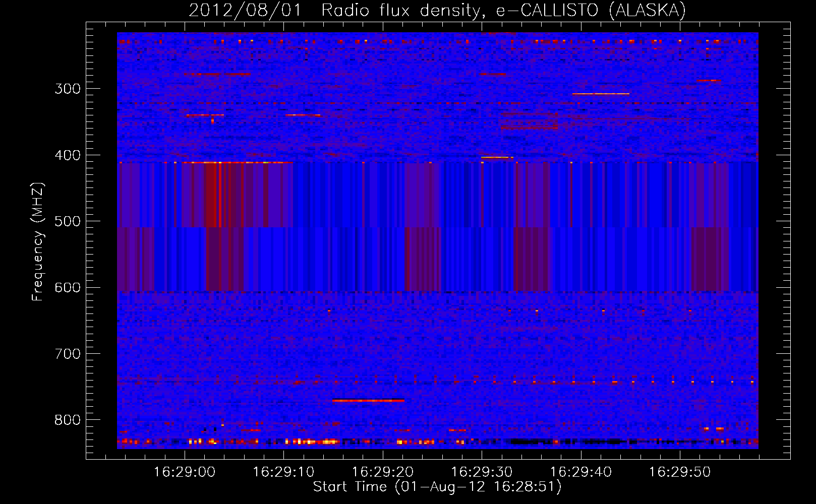The image size is (816, 504).
Task: Click the 16:29:20 time tick label
Action: 383,472
